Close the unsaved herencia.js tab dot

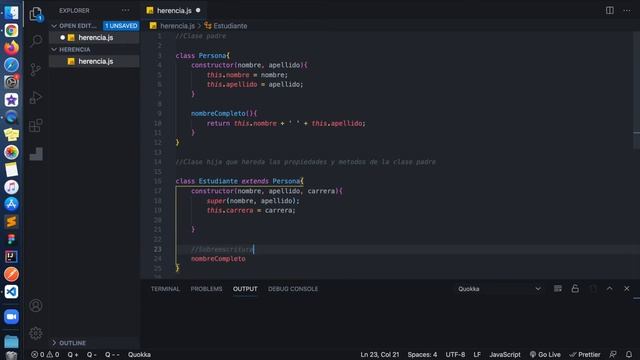(x=198, y=10)
